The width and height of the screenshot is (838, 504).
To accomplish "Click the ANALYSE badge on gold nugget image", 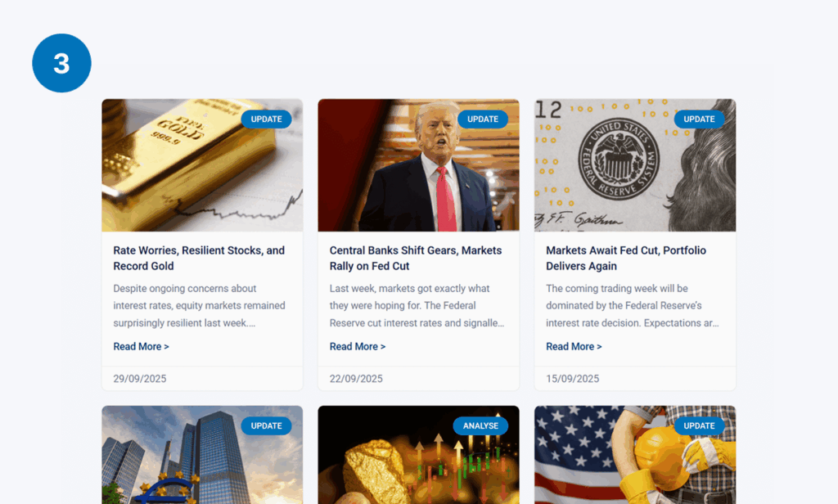I will [480, 426].
